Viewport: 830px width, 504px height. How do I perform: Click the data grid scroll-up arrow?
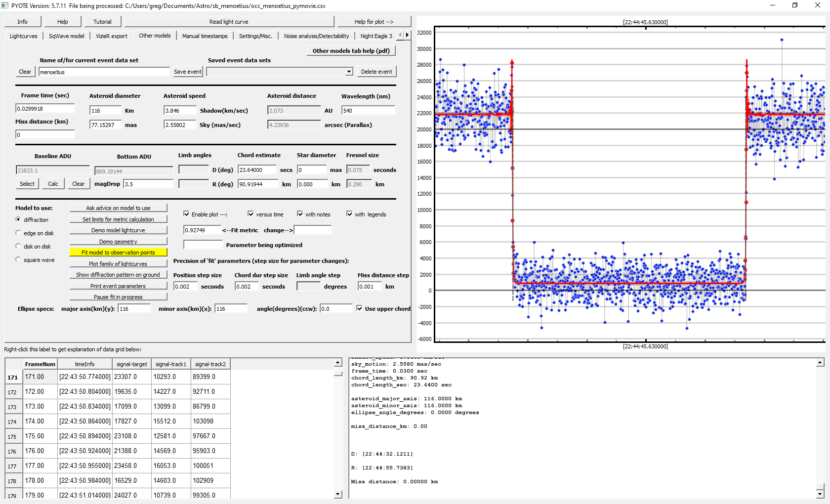338,363
